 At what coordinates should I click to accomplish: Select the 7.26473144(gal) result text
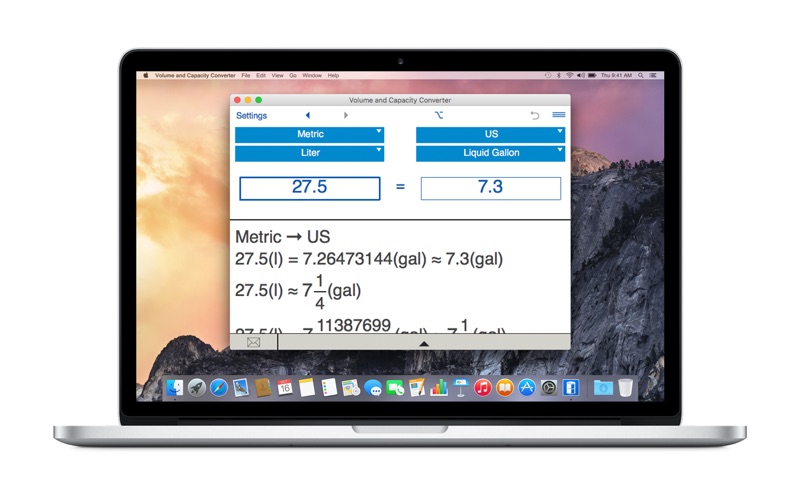click(364, 259)
